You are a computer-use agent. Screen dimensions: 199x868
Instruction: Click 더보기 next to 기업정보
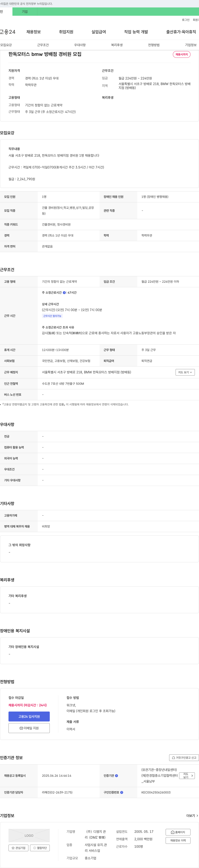(x=192, y=816)
